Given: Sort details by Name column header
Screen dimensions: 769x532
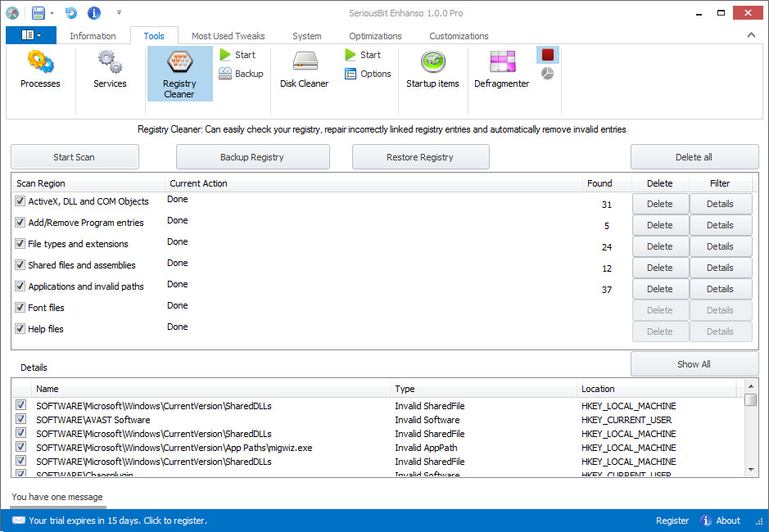Looking at the screenshot, I should click(211, 389).
